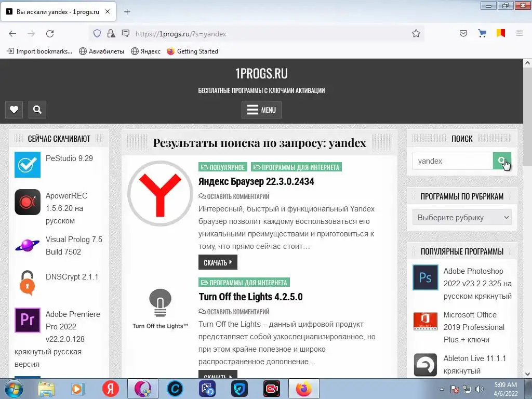
Task: Click the browser Back arrow
Action: click(x=12, y=34)
